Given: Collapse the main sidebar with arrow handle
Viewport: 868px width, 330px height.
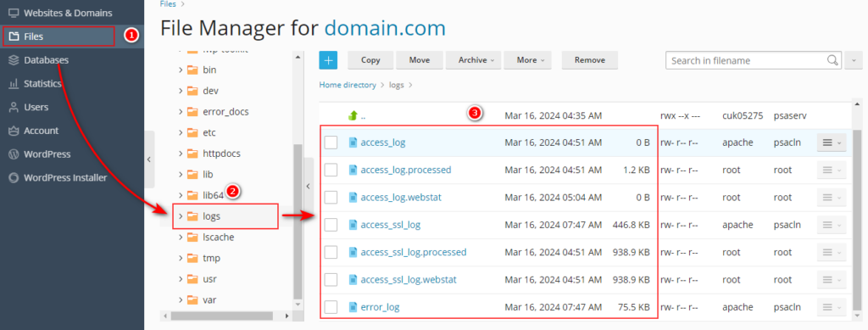Looking at the screenshot, I should point(149,159).
